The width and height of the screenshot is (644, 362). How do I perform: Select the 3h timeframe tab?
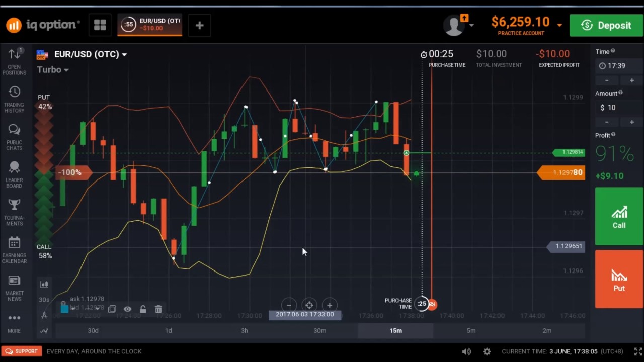click(244, 330)
